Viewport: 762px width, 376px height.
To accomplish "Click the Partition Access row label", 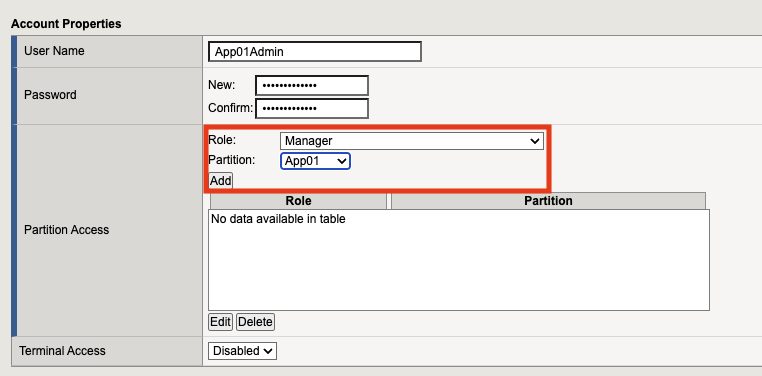I will pyautogui.click(x=67, y=230).
